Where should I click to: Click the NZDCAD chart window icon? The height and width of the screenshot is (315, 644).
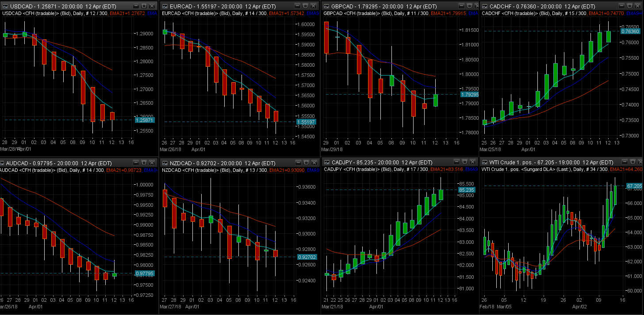165,163
